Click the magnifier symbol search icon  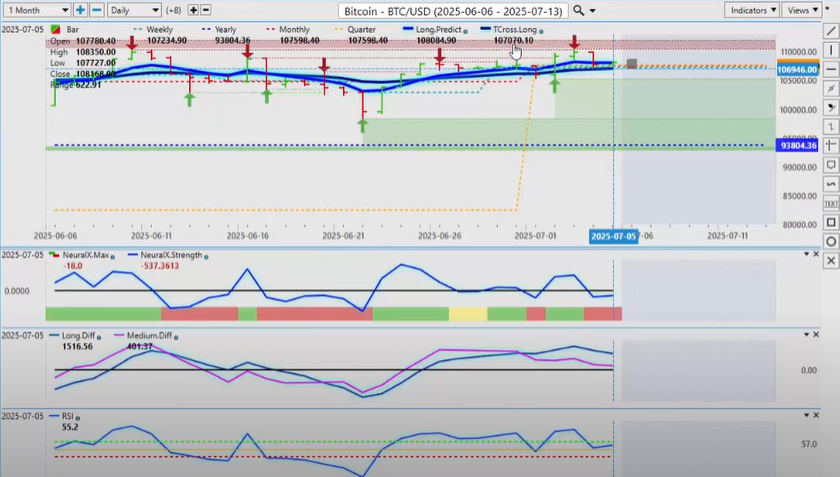pyautogui.click(x=579, y=10)
